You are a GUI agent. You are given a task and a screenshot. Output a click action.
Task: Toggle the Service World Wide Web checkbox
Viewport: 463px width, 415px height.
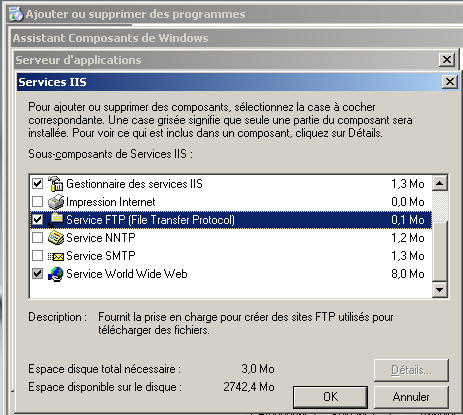pyautogui.click(x=37, y=273)
